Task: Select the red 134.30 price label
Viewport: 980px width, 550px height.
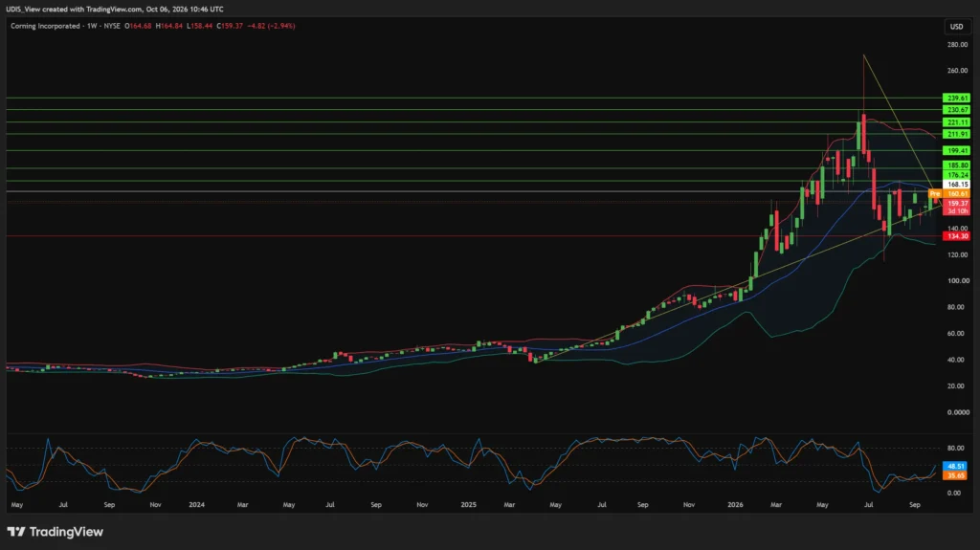Action: coord(956,236)
